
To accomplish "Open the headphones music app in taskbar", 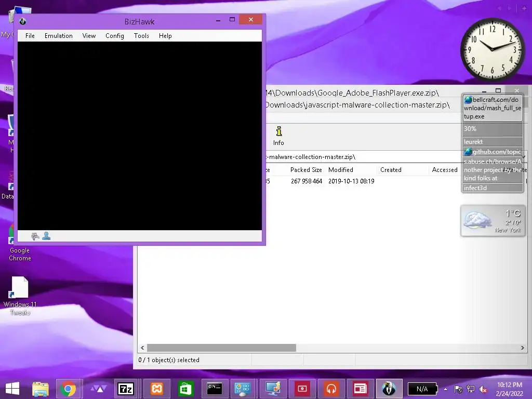I will pyautogui.click(x=331, y=389).
